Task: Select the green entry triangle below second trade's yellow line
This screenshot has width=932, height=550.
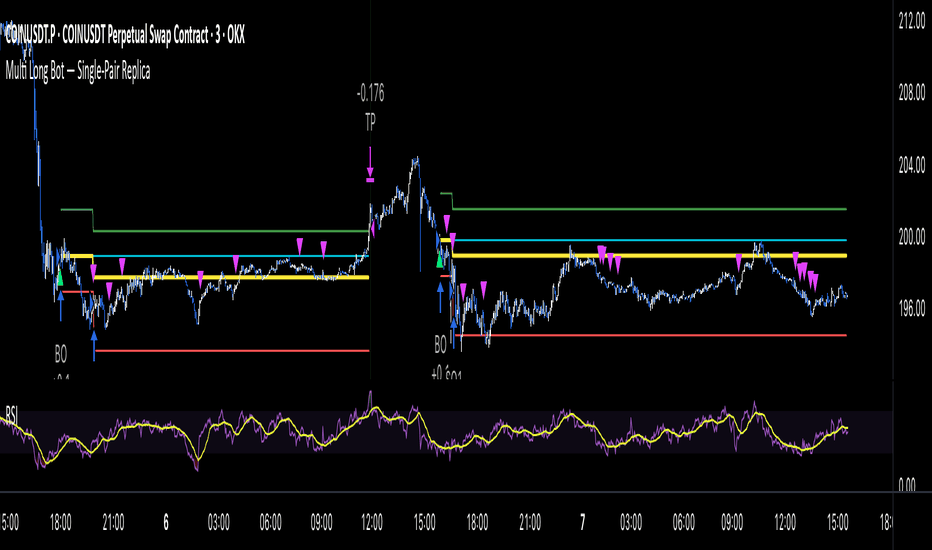Action: [x=440, y=260]
